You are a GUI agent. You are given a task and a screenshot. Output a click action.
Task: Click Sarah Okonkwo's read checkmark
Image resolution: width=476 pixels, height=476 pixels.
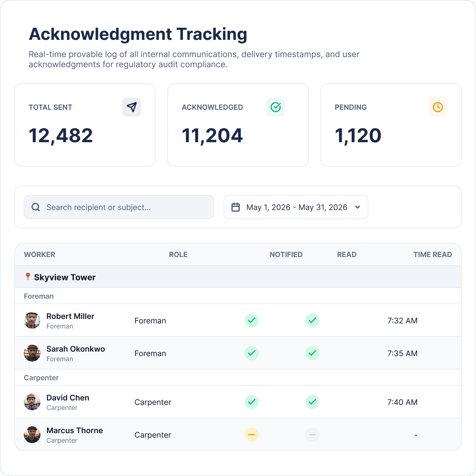[x=312, y=353]
